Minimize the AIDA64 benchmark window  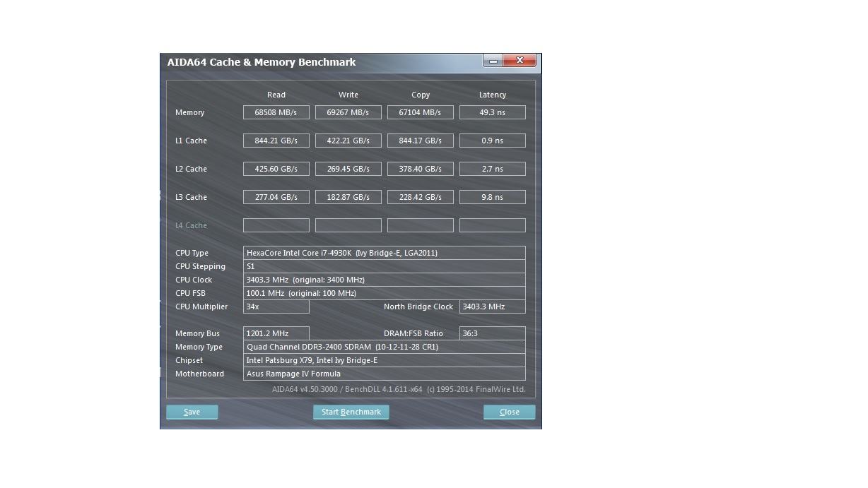pos(493,61)
